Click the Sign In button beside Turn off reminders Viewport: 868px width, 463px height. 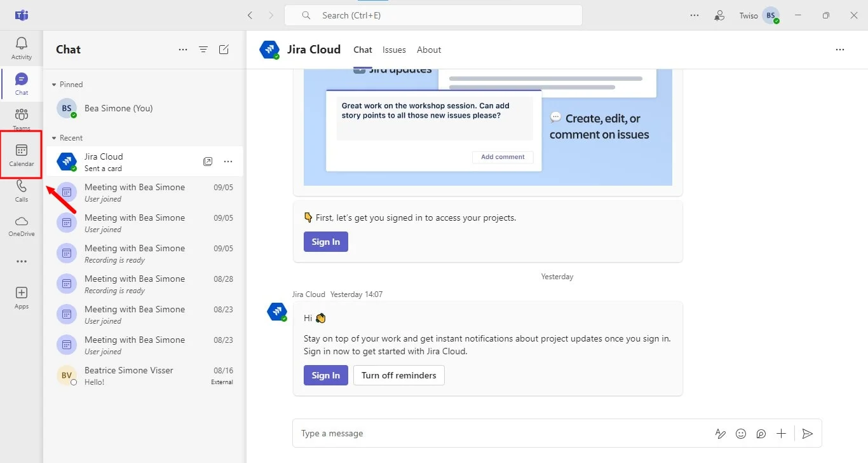click(326, 375)
